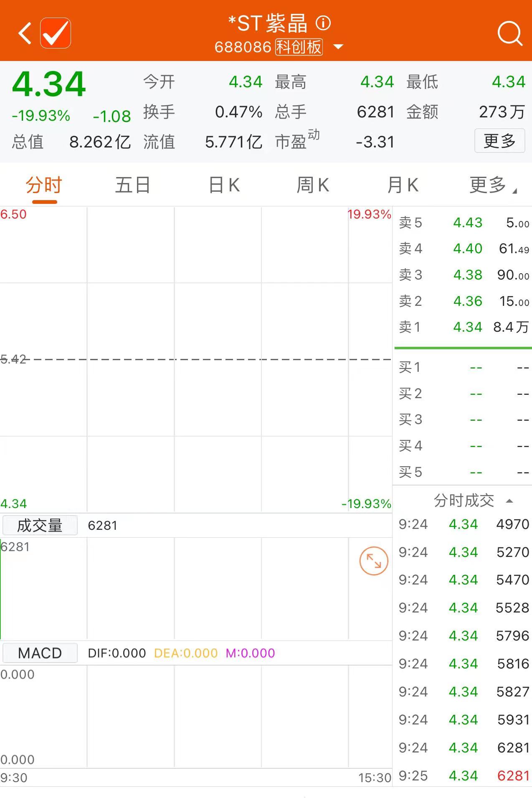Select the 分时 tab
The image size is (532, 798).
click(44, 185)
